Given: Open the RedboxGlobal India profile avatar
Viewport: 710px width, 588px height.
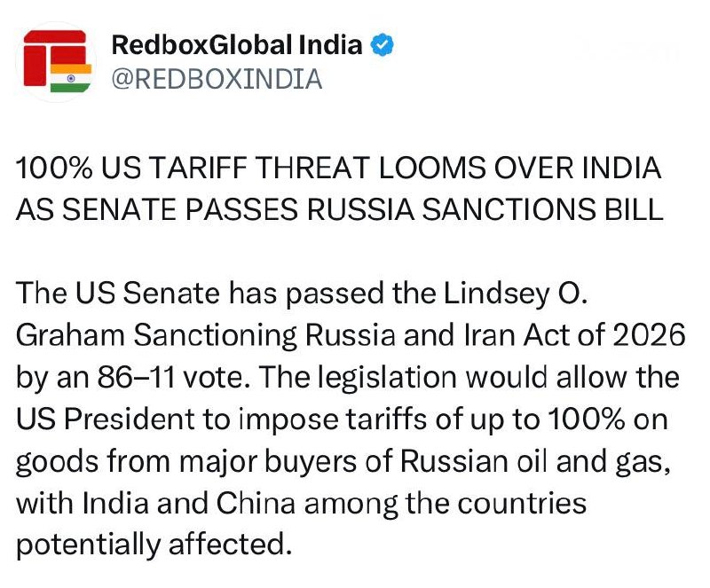Looking at the screenshot, I should pyautogui.click(x=56, y=61).
